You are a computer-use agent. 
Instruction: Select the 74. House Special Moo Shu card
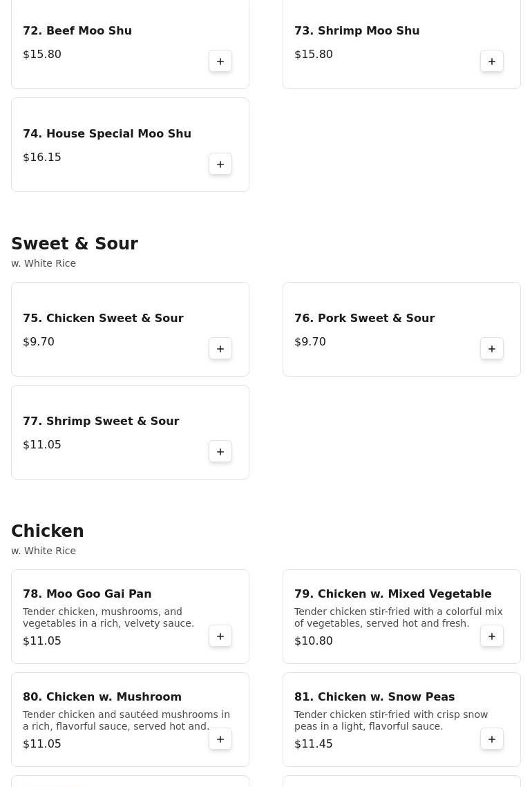click(130, 144)
